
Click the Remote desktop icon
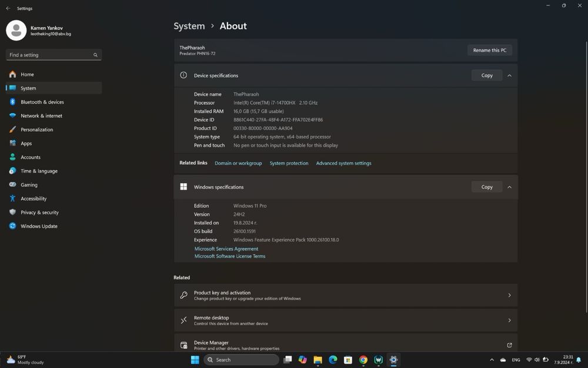183,320
